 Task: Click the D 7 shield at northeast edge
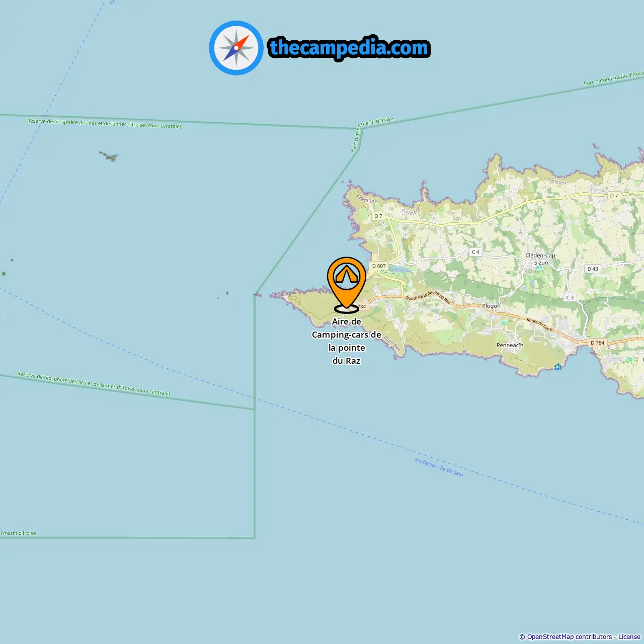(x=614, y=196)
